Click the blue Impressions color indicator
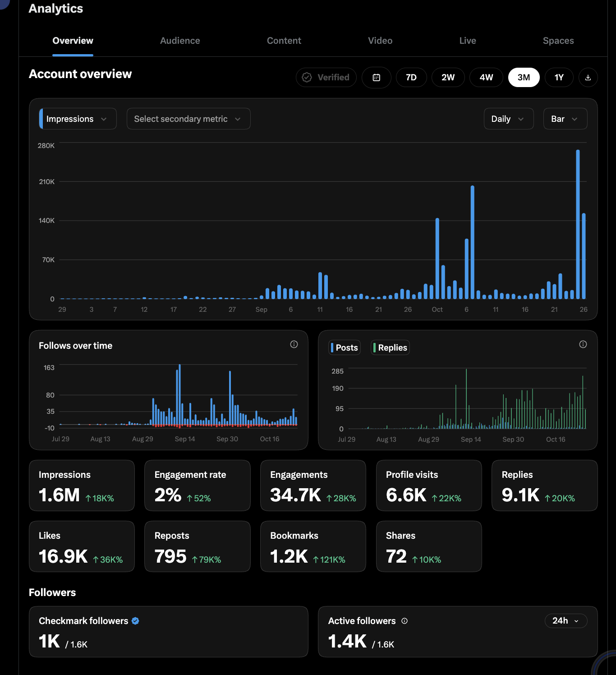 41,119
